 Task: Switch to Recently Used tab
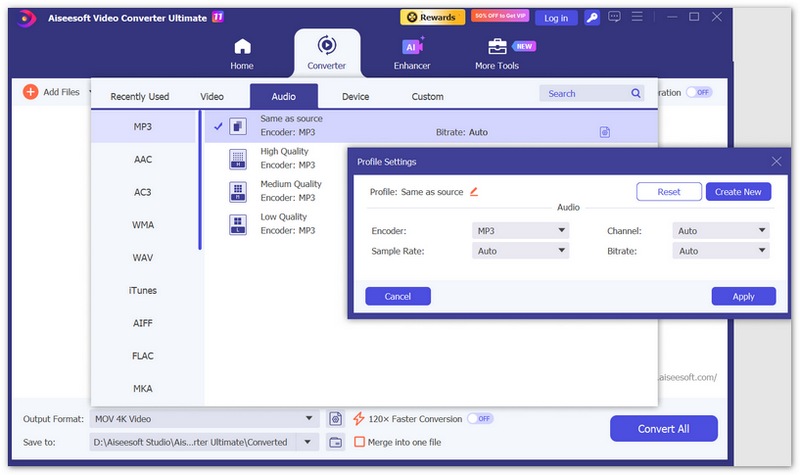tap(140, 96)
